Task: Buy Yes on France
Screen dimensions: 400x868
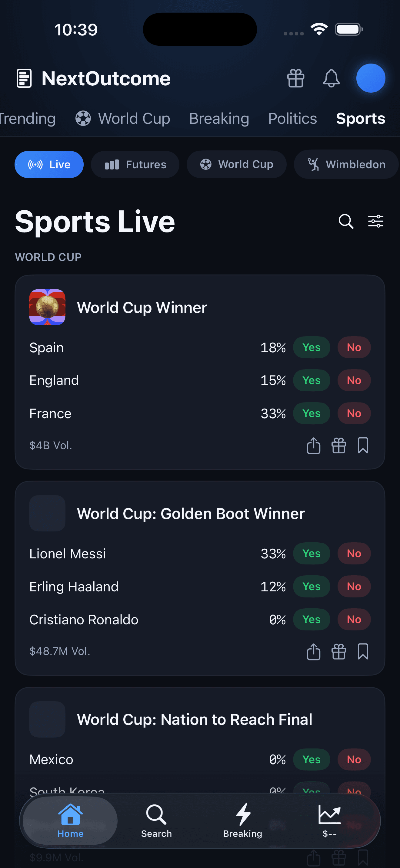Action: [x=311, y=413]
